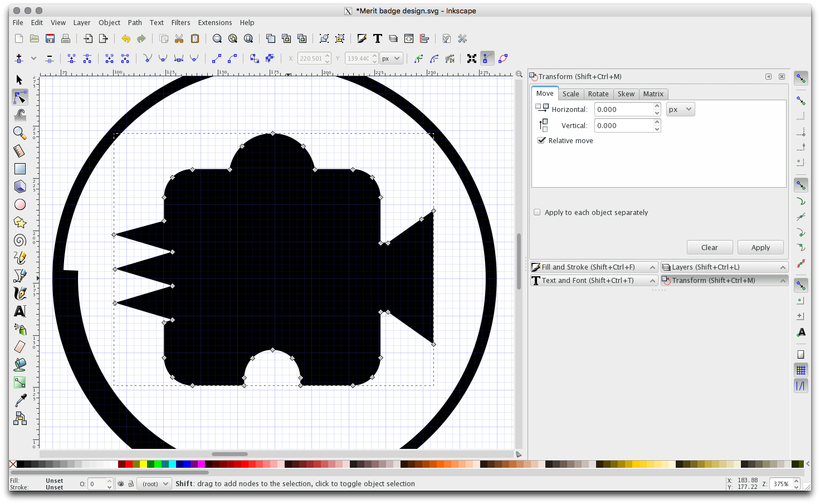820x504 pixels.
Task: Select the Text tool in toolbox
Action: tap(19, 311)
